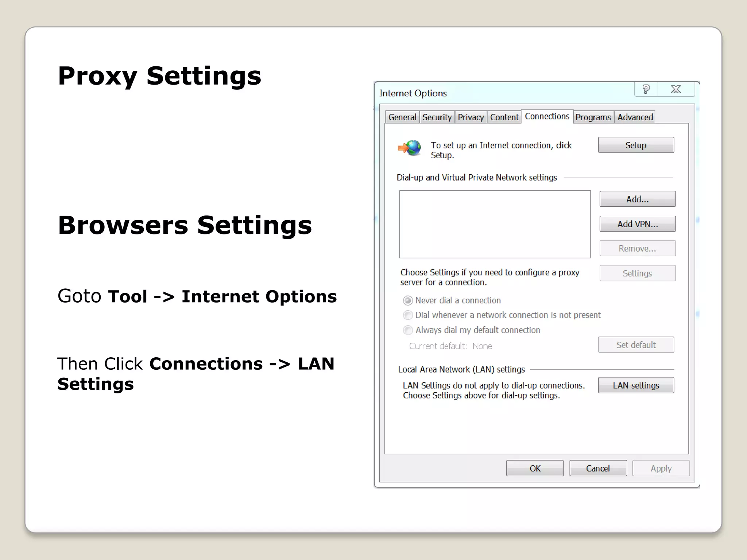Click 'Dial-up and Virtual Private Network settings' label
The image size is (747, 560).
(x=477, y=178)
